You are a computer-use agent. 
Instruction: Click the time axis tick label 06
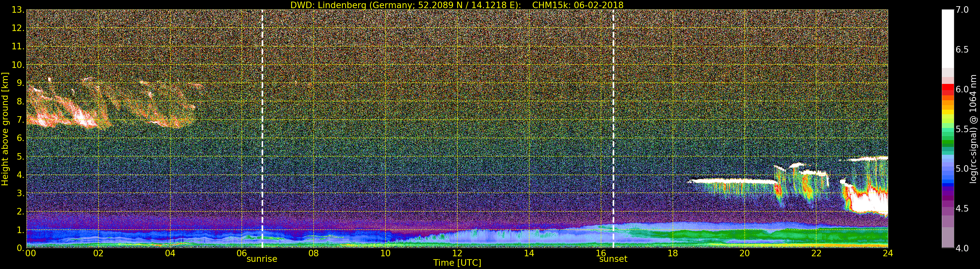242,253
